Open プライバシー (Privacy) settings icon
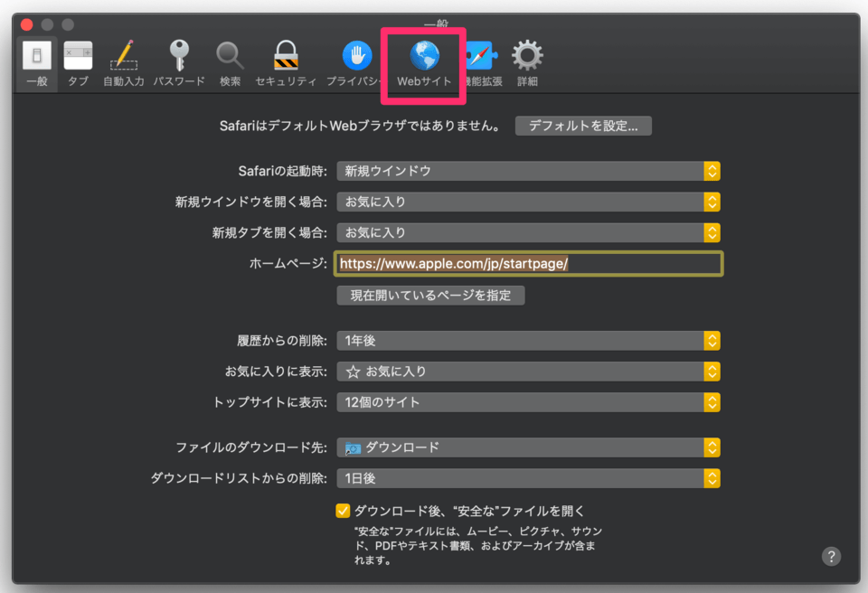This screenshot has width=868, height=593. click(x=355, y=57)
